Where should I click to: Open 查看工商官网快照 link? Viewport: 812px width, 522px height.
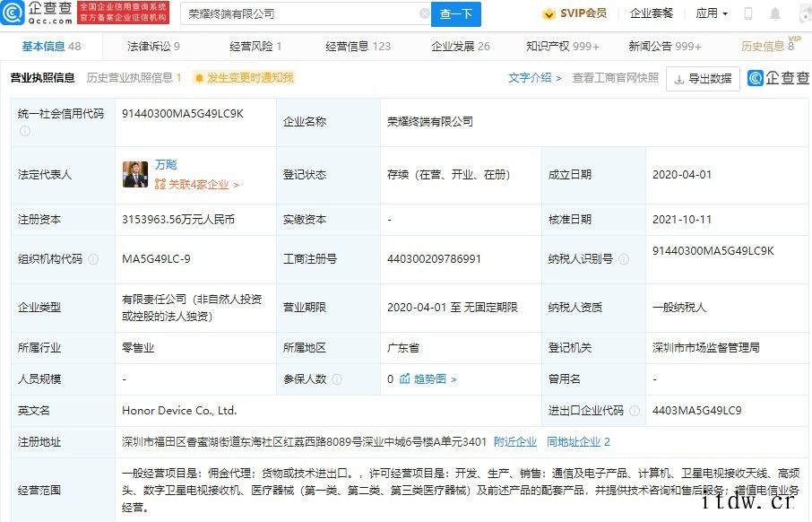tap(615, 78)
